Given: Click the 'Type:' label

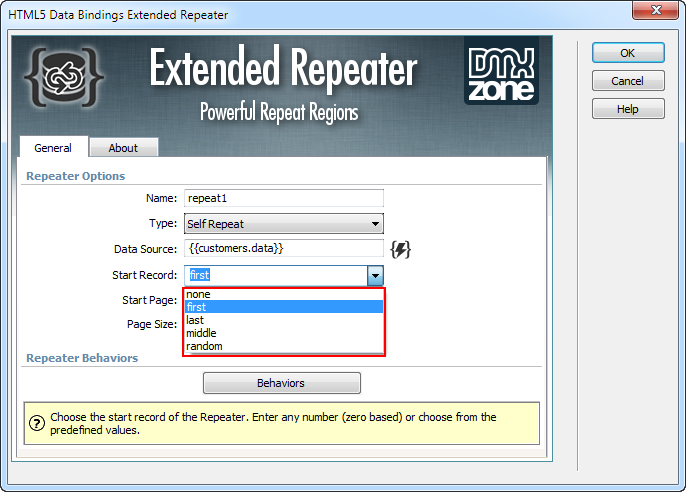Looking at the screenshot, I should click(x=163, y=223).
